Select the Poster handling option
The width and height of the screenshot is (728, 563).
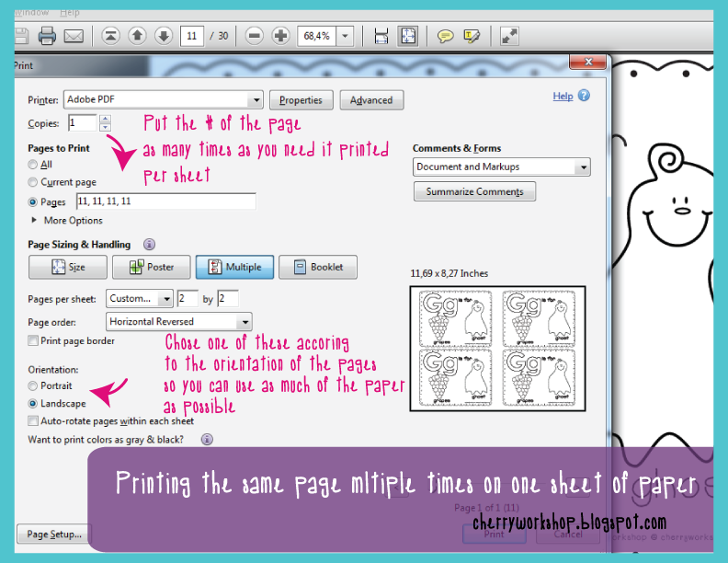coord(152,267)
